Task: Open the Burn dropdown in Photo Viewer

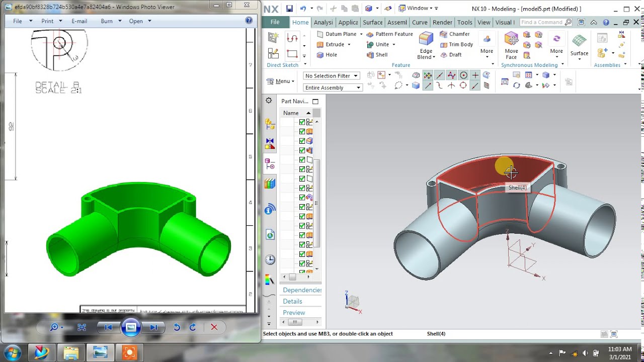Action: tap(111, 21)
